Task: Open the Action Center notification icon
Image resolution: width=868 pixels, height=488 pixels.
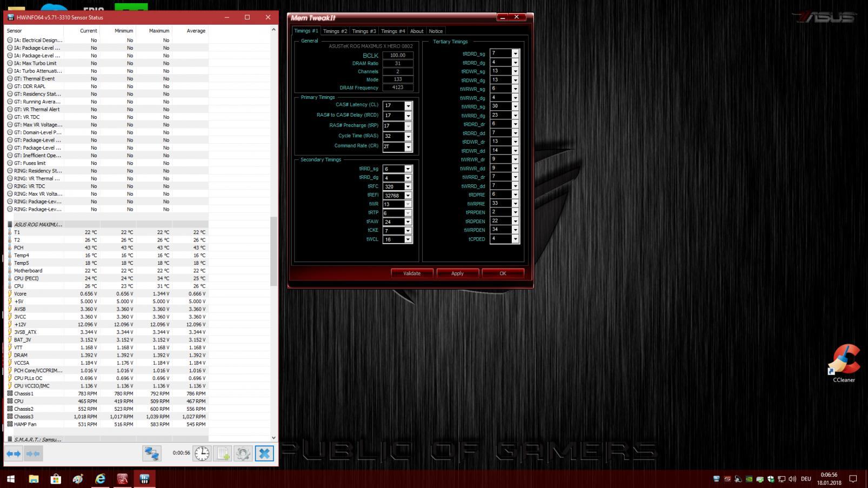Action: tap(853, 479)
